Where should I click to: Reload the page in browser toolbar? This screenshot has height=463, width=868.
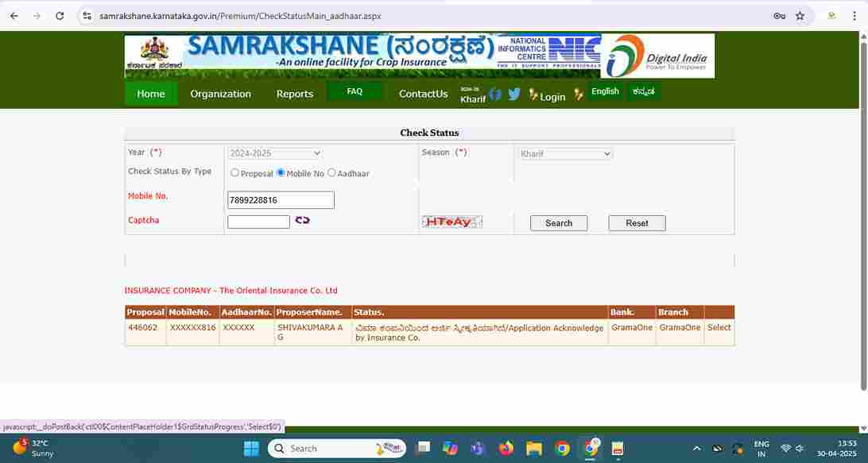point(60,16)
